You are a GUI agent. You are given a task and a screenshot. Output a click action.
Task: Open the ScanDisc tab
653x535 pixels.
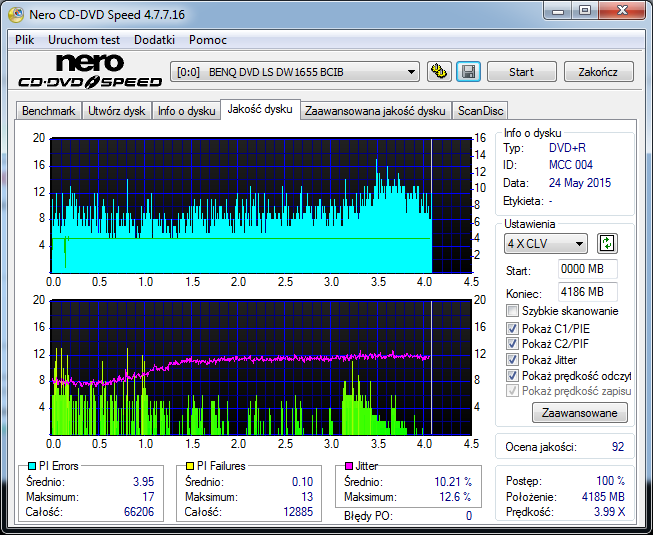(x=481, y=111)
